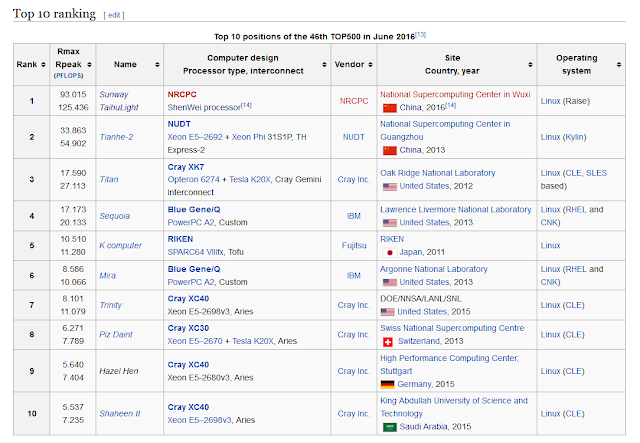Open Sequoia supercomputer link
The image size is (640, 443).
pos(115,216)
